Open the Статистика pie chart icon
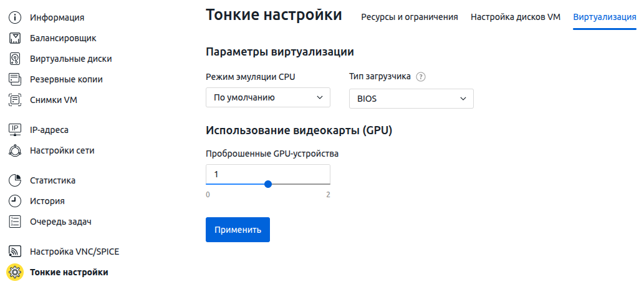 15,180
